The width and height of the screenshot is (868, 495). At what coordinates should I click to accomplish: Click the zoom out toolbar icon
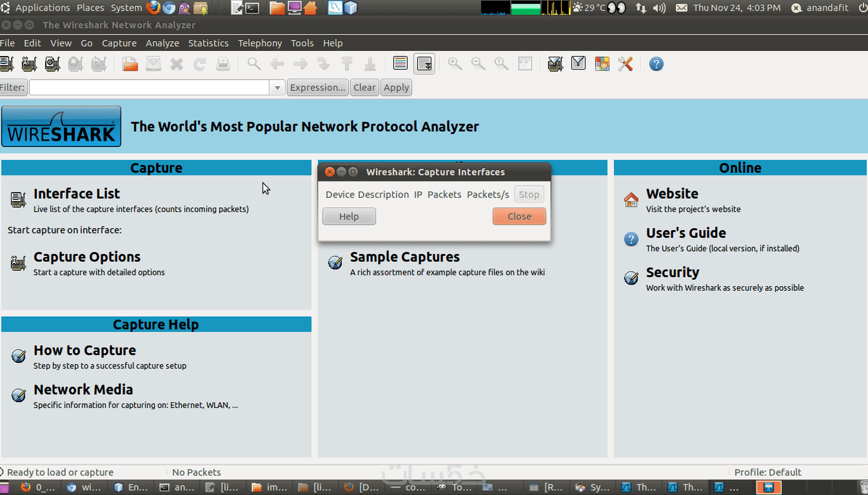[x=478, y=64]
